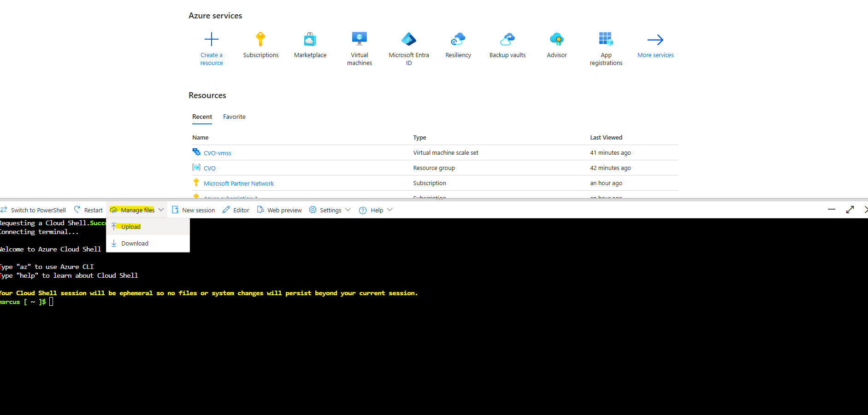The width and height of the screenshot is (868, 415).
Task: Click the Web preview document icon
Action: (x=260, y=210)
